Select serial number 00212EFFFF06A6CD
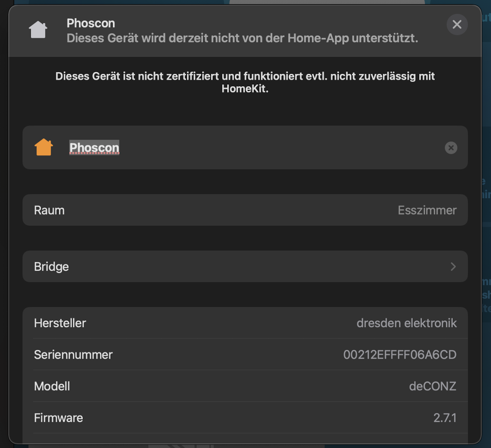This screenshot has width=491, height=448. click(x=400, y=355)
